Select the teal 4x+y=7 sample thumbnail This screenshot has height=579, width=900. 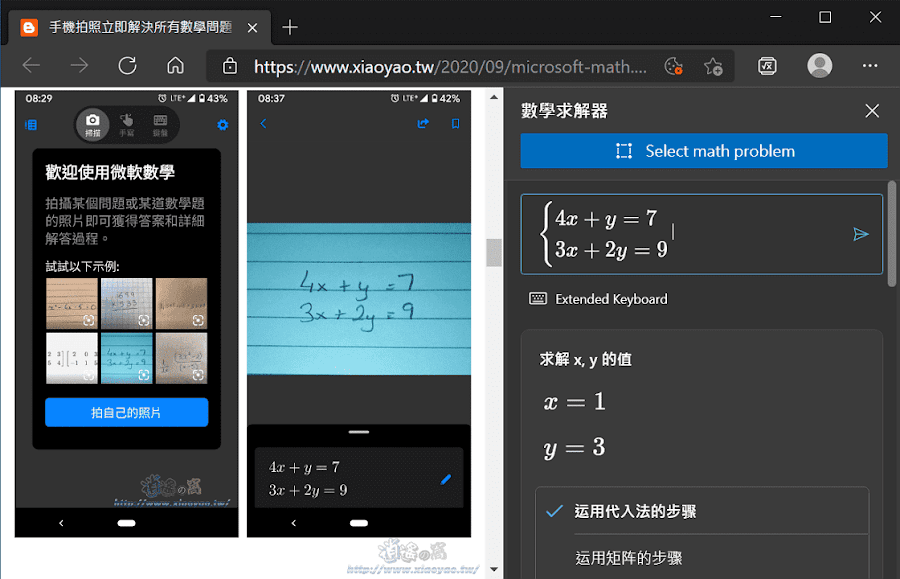point(126,358)
